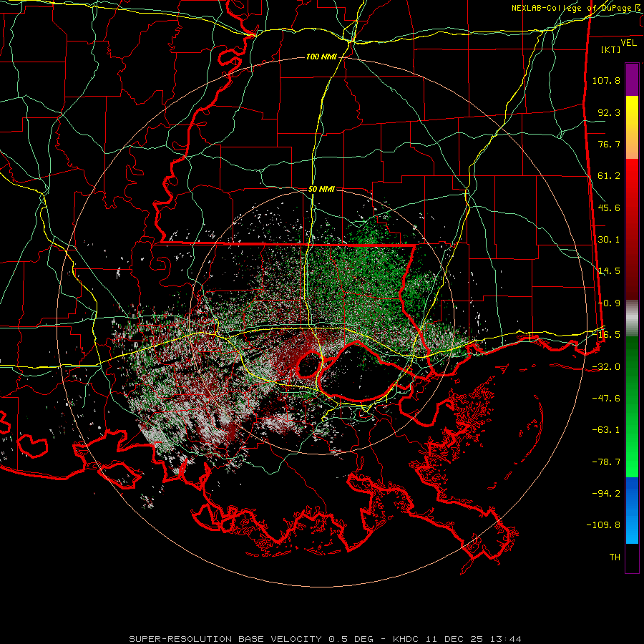Click the -94.2 velocity scale value
The image size is (644, 644).
pyautogui.click(x=606, y=494)
